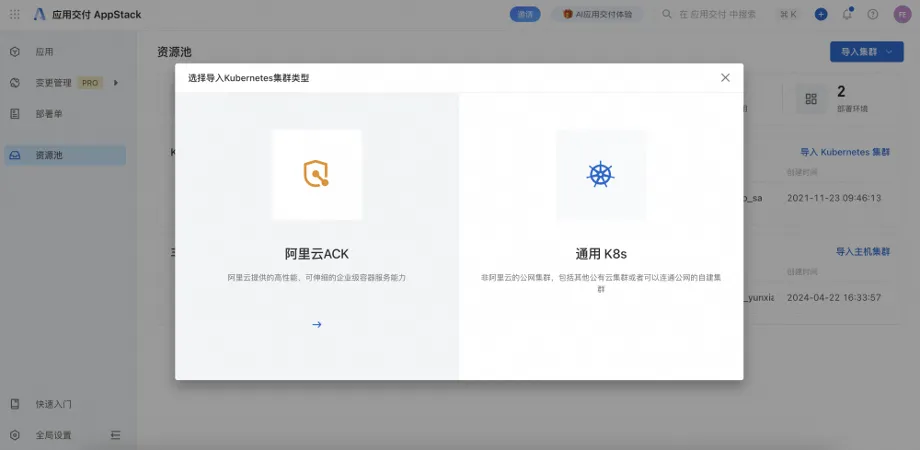Click the 通用 K8s description text
The image size is (920, 450).
pyautogui.click(x=601, y=283)
